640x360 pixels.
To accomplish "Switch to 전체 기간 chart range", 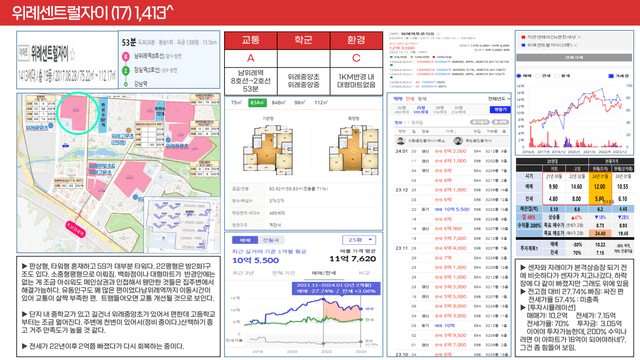I will 283,273.
